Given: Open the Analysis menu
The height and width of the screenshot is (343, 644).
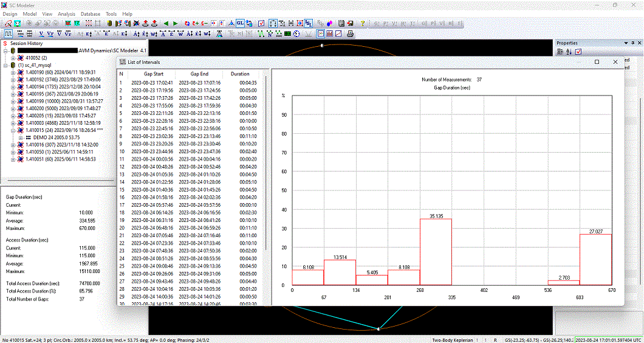Looking at the screenshot, I should coord(67,13).
